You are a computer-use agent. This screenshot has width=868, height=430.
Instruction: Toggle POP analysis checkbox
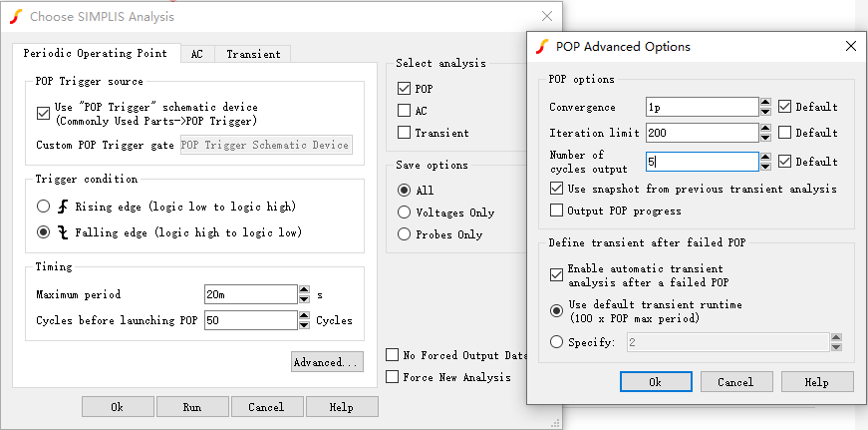point(405,88)
